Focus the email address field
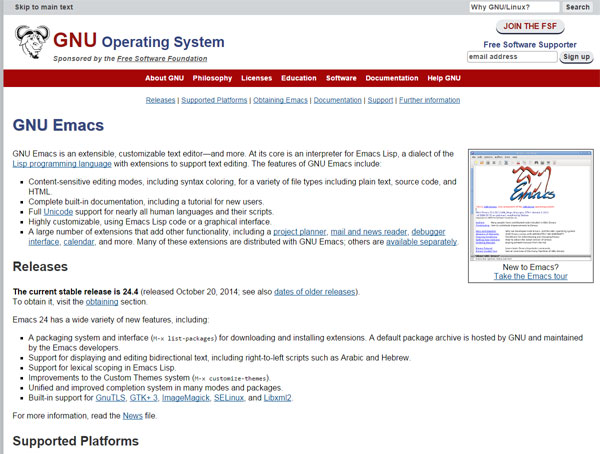The width and height of the screenshot is (600, 454). click(512, 57)
